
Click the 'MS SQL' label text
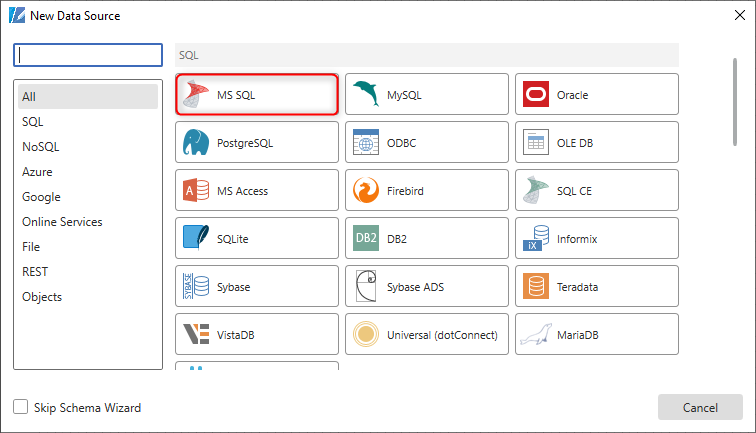click(x=236, y=95)
